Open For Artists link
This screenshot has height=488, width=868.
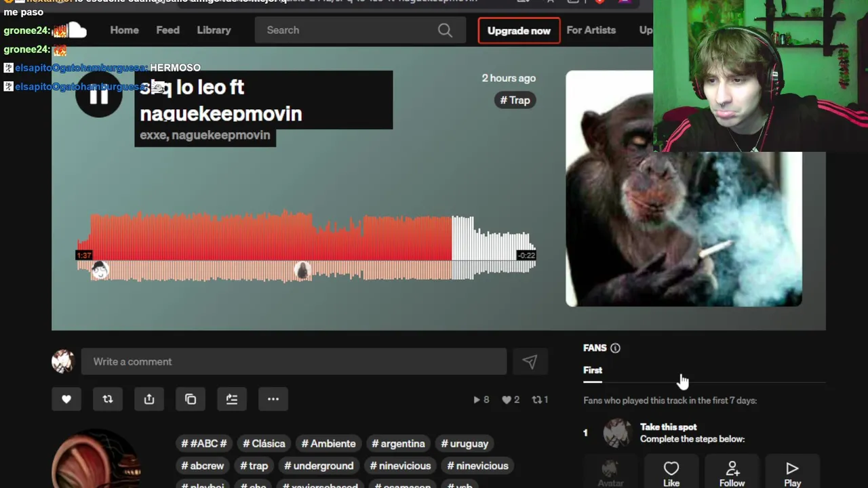click(591, 30)
